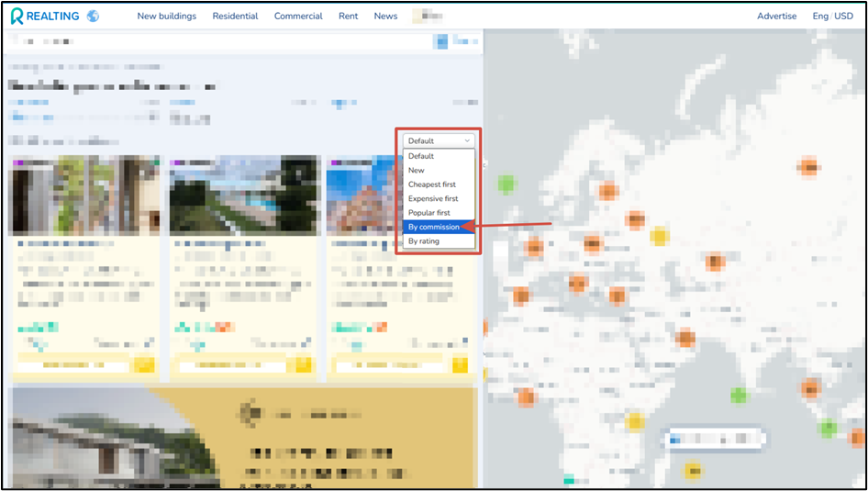Viewport: 868px width, 491px height.
Task: Choose the By rating sort option
Action: [439, 240]
